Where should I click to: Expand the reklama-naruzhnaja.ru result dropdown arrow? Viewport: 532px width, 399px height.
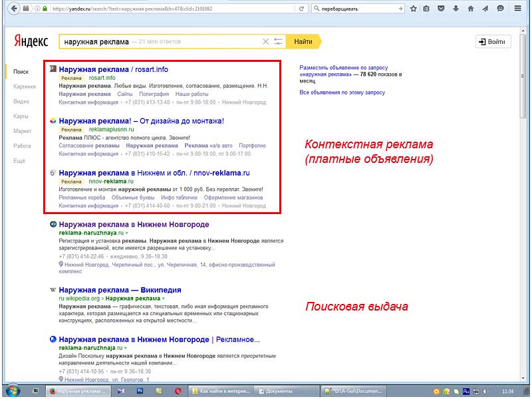coord(125,348)
